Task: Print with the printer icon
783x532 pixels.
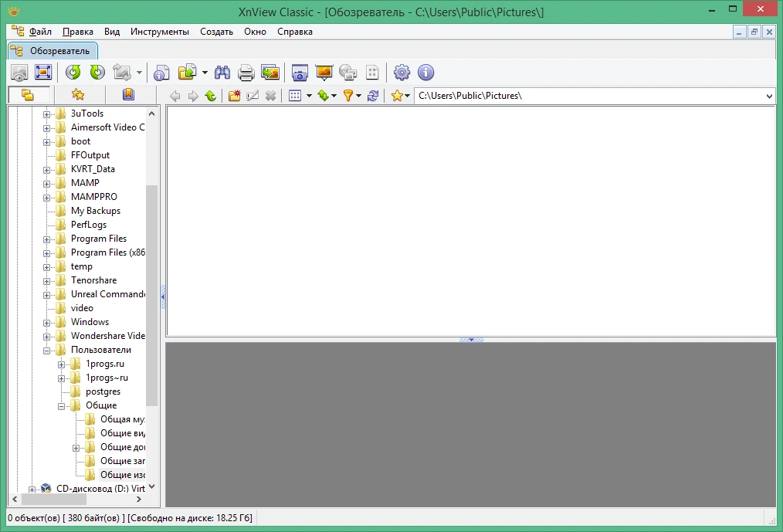Action: click(x=246, y=73)
